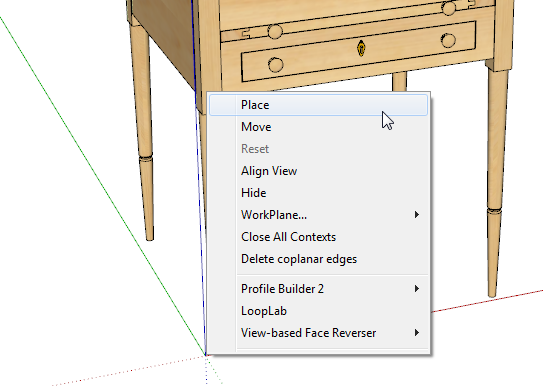Expand View-based Face Reverser submenu arrow
Screen dimensions: 543x386
[417, 333]
